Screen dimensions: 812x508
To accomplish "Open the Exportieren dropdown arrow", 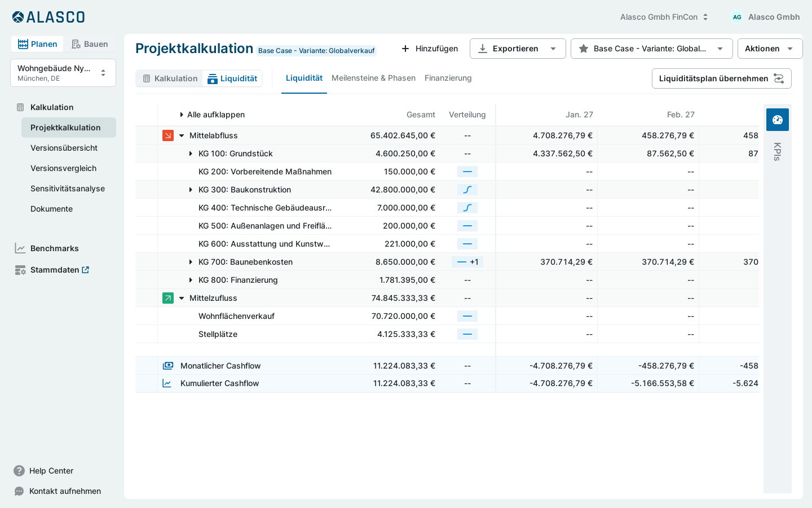I will pyautogui.click(x=553, y=49).
